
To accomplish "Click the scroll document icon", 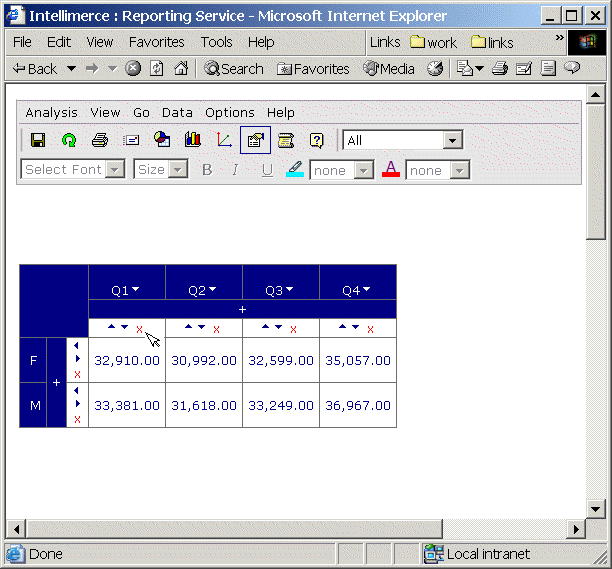I will [x=286, y=140].
